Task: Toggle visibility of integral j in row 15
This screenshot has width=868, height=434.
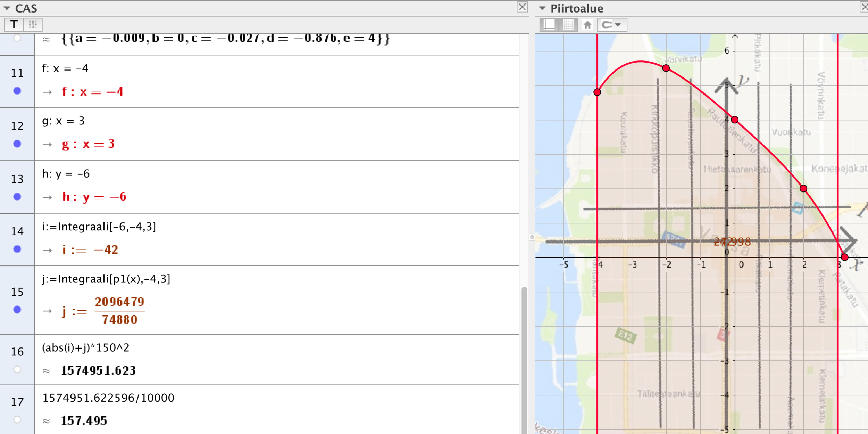Action: point(17,310)
